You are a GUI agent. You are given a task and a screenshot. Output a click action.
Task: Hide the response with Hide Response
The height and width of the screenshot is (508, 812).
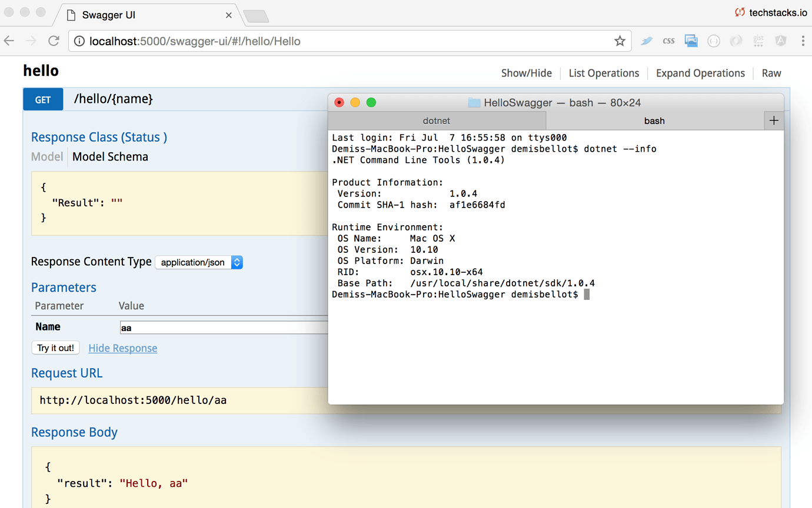(x=122, y=348)
